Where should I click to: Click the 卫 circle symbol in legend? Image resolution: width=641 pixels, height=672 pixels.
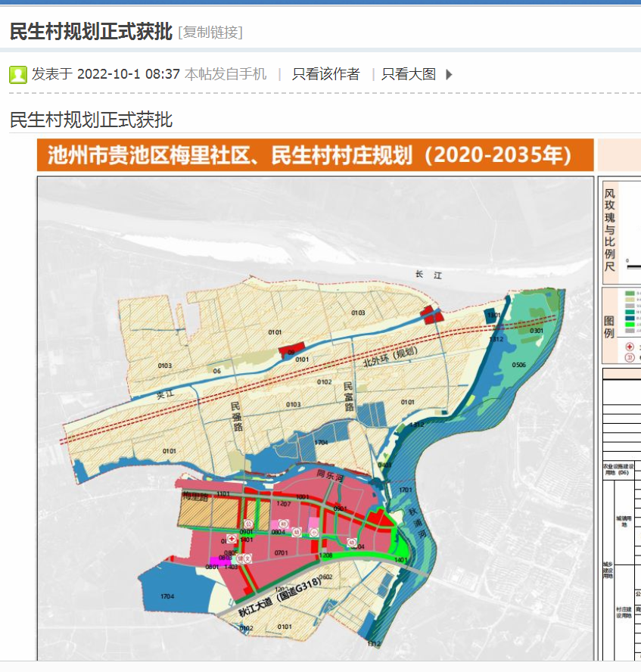[x=630, y=358]
